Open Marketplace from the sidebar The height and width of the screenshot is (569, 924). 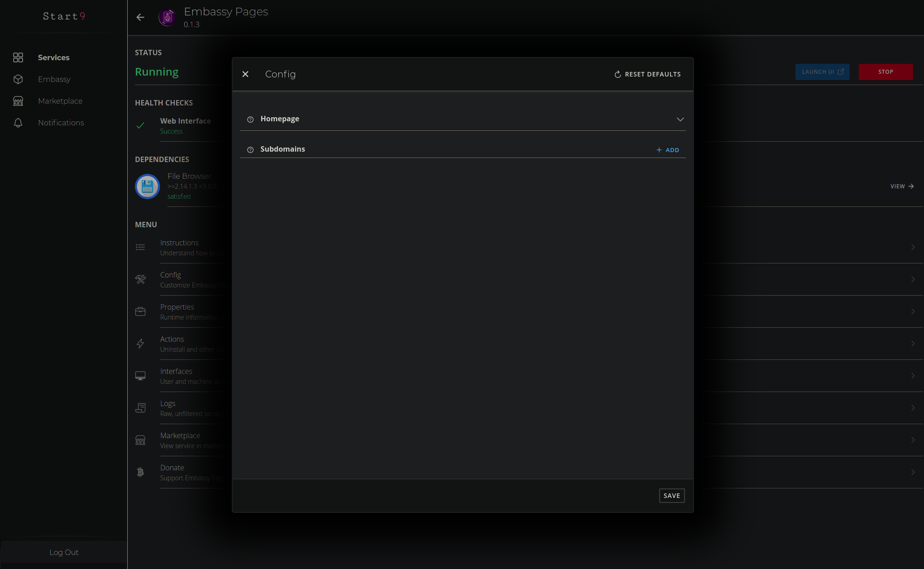click(60, 101)
